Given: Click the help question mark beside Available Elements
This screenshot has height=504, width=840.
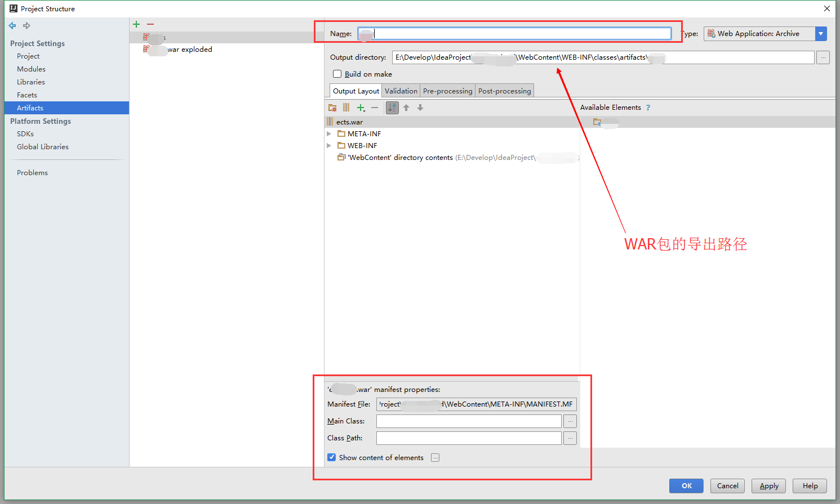Looking at the screenshot, I should pos(648,107).
